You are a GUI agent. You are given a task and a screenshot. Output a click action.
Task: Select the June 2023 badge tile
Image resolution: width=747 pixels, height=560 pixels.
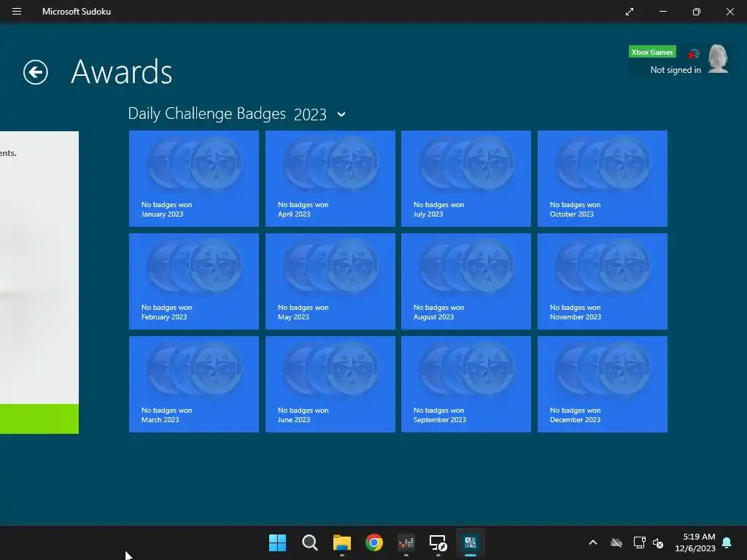click(x=330, y=384)
